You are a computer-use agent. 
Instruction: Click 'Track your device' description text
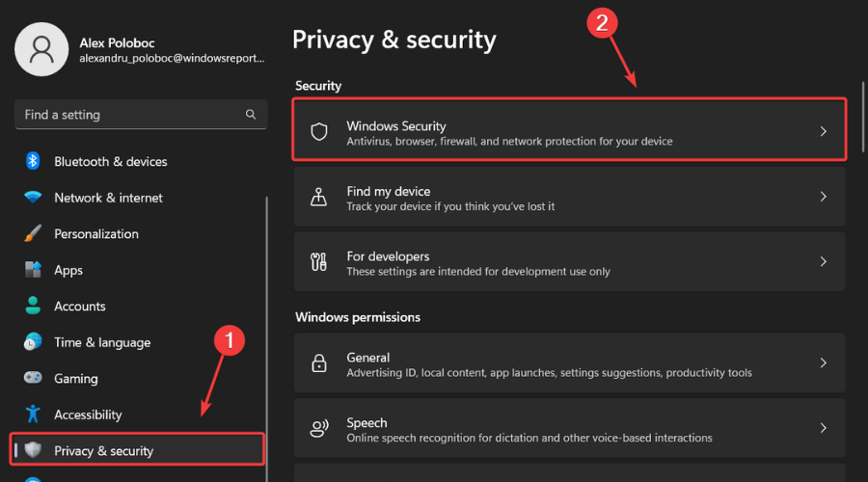pos(450,206)
